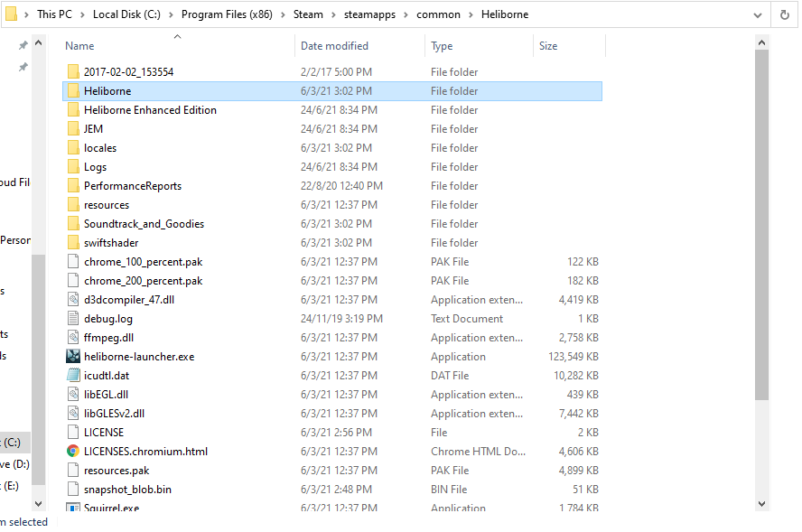802x532 pixels.
Task: Click the navigation pane scroll up arrow
Action: coord(38,42)
